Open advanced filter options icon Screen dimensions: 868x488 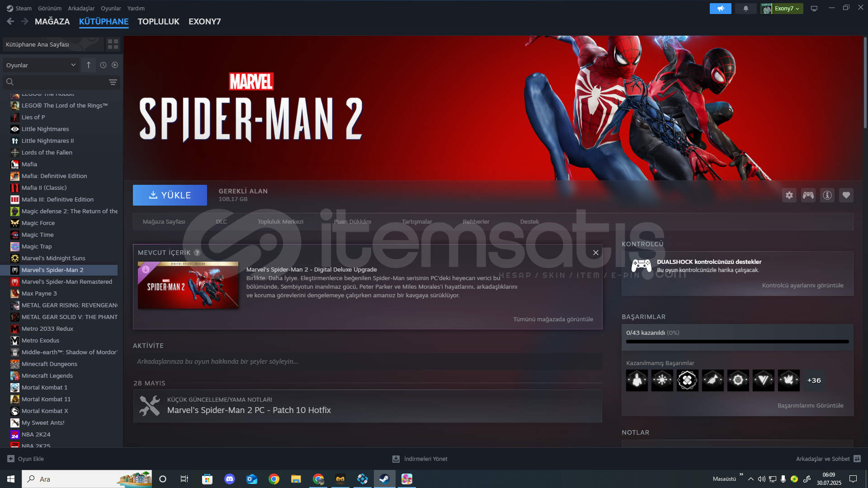[113, 82]
